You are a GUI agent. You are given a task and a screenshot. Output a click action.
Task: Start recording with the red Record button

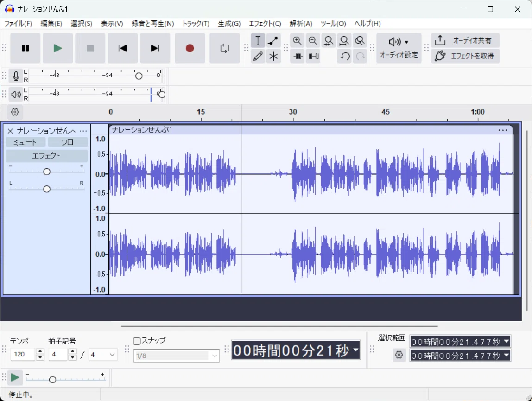click(190, 48)
